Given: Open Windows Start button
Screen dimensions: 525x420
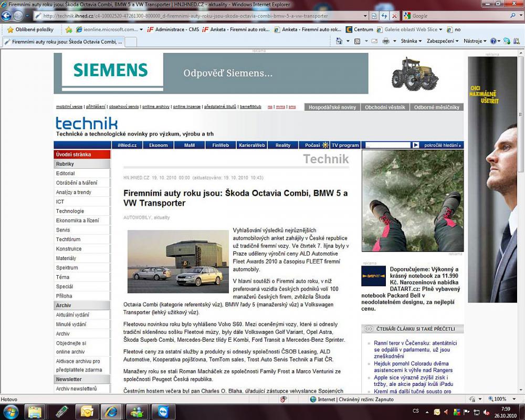Looking at the screenshot, I should pos(10,412).
